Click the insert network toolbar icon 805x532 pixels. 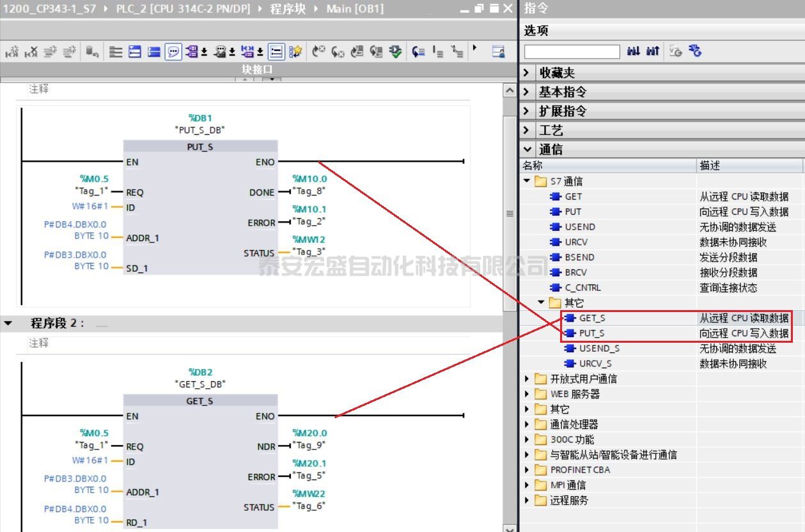pyautogui.click(x=12, y=52)
